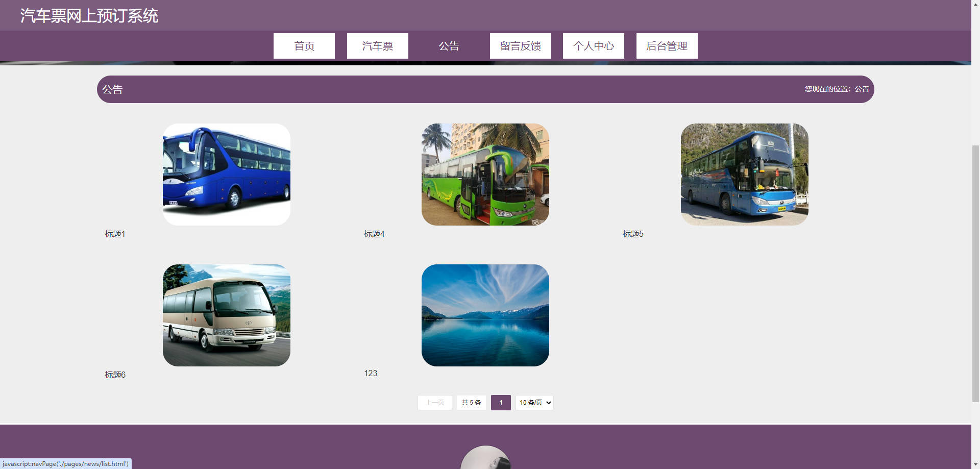Click the 公告 section header label
Image resolution: width=980 pixels, height=469 pixels.
(x=112, y=89)
